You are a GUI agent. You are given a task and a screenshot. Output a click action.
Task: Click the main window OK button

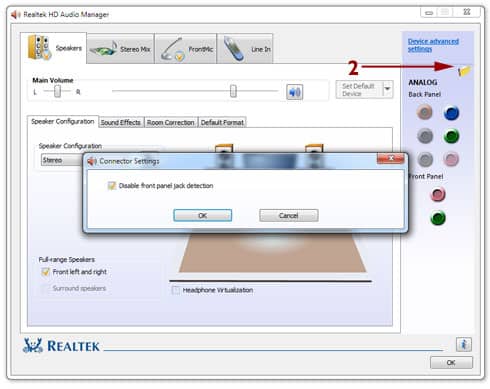click(451, 362)
